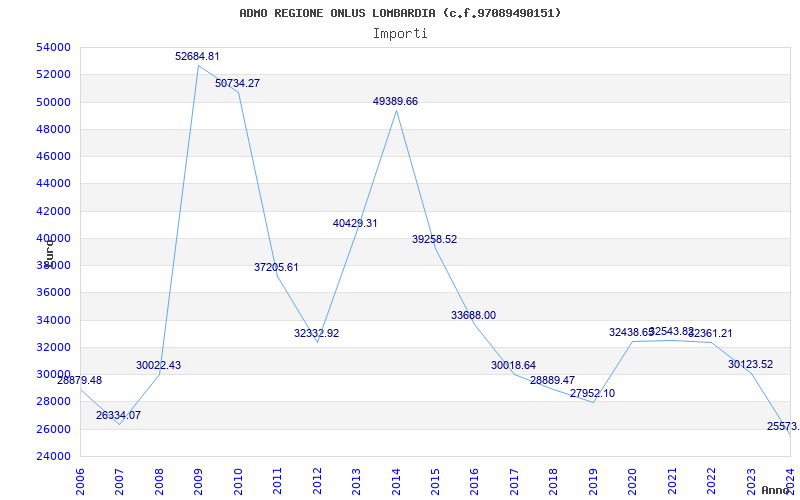Click the 46000 y-axis tick label

pos(53,157)
